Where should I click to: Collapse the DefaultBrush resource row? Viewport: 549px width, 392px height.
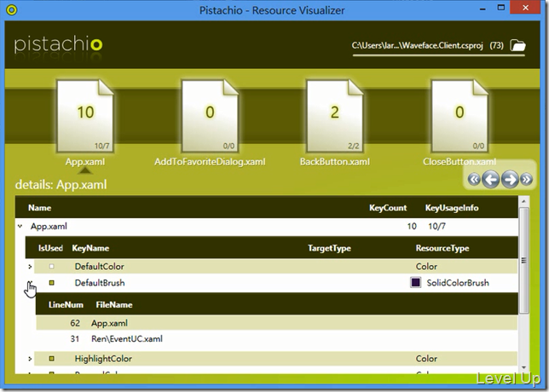pyautogui.click(x=30, y=282)
